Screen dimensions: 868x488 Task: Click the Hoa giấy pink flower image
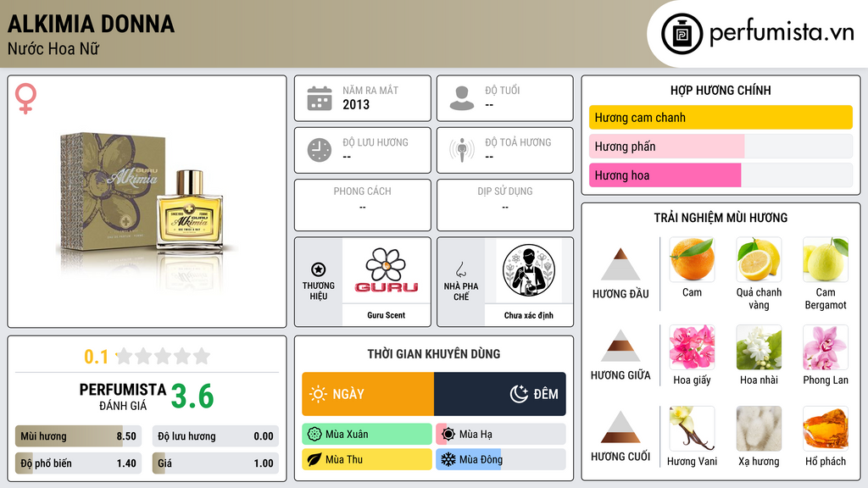[692, 347]
